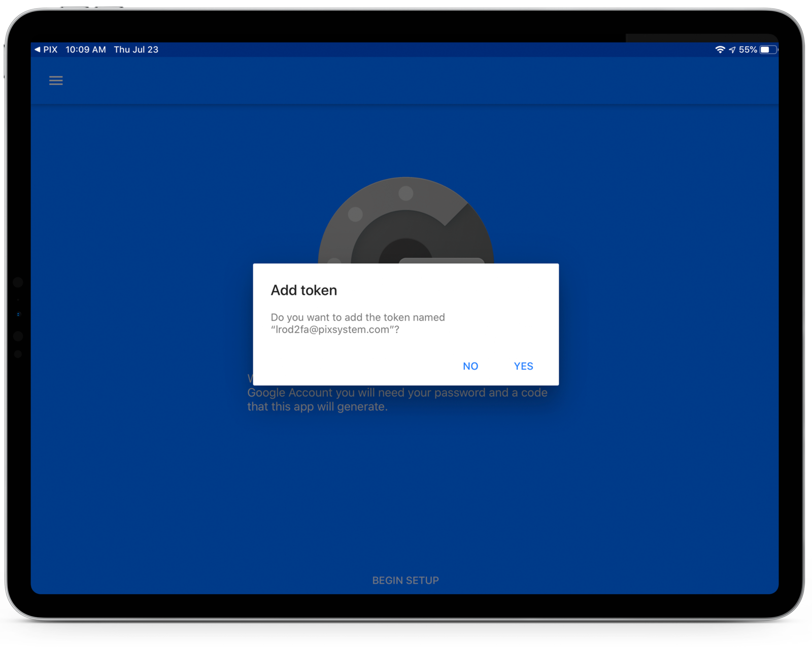Tap the location services arrow icon
Screen dimensions: 812x649
(x=732, y=50)
